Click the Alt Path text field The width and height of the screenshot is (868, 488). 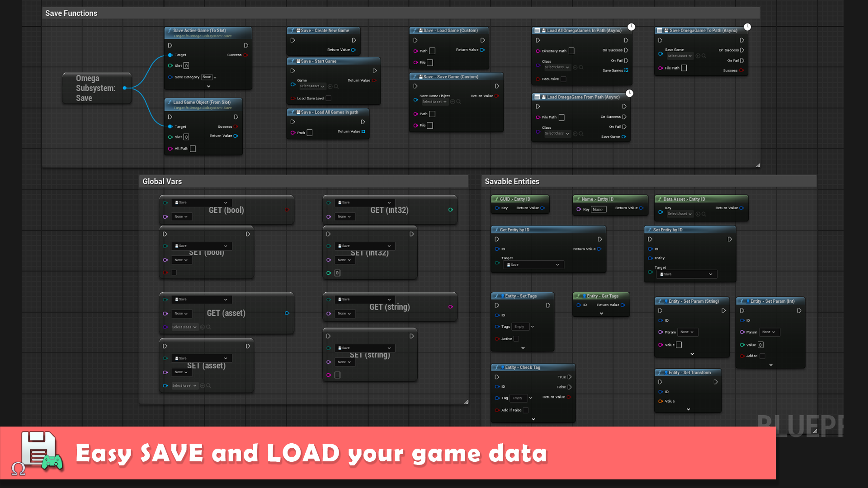(x=193, y=149)
